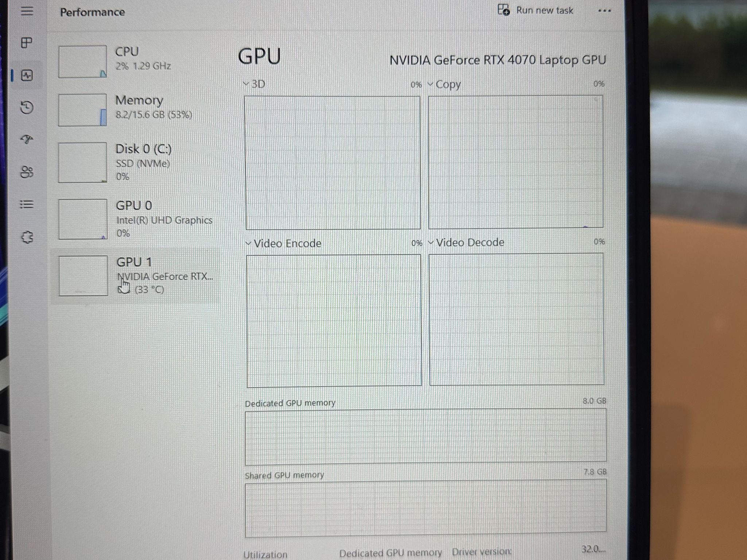Click the Video Encode utilization graph
Viewport: 747px width, 560px height.
[334, 321]
